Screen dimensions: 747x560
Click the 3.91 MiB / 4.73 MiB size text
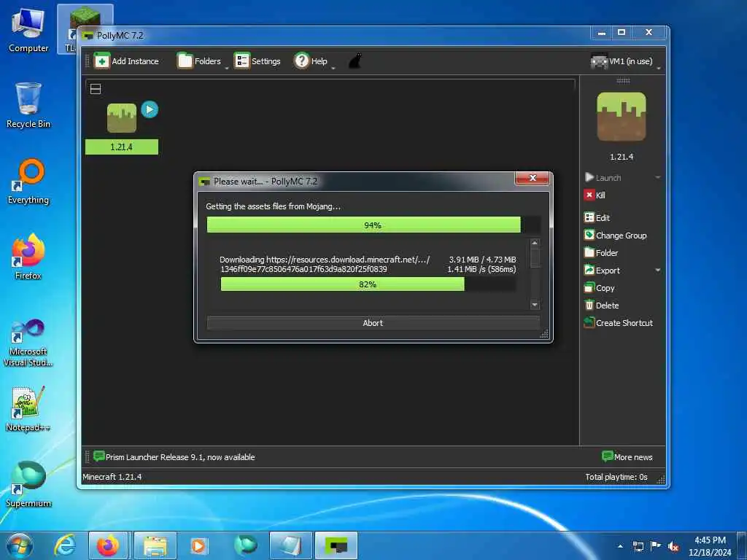point(483,260)
